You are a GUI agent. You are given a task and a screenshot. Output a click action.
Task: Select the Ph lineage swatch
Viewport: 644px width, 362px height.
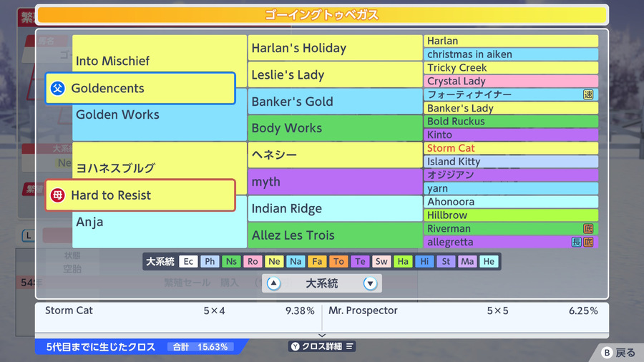tap(210, 261)
